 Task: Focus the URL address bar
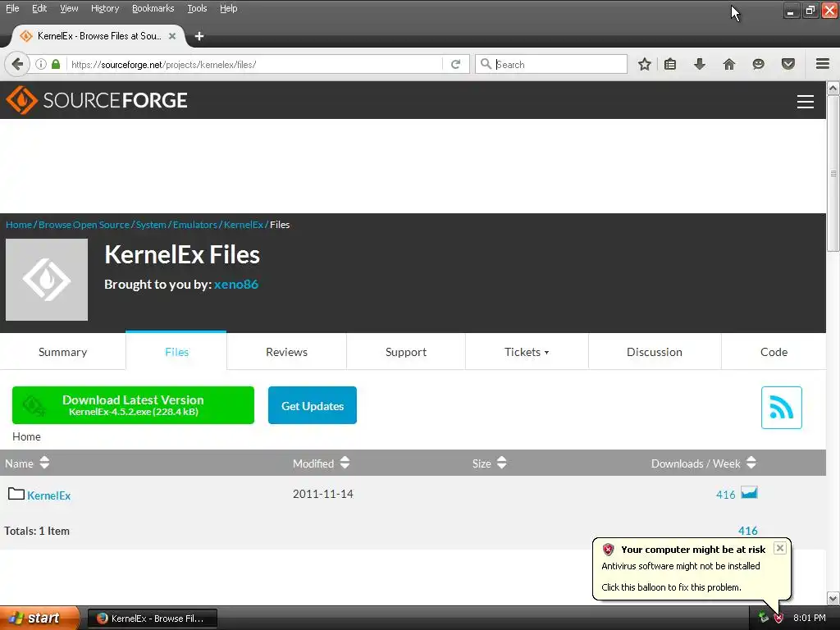click(x=256, y=64)
